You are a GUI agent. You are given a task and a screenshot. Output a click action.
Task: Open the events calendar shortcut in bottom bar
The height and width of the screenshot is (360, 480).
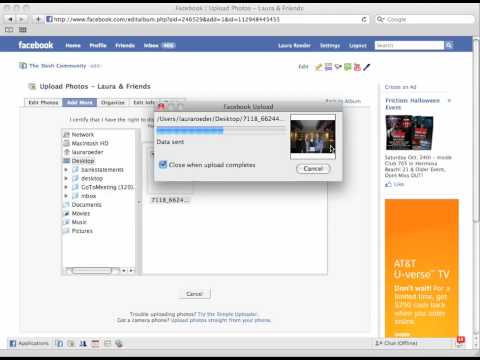coord(95,343)
